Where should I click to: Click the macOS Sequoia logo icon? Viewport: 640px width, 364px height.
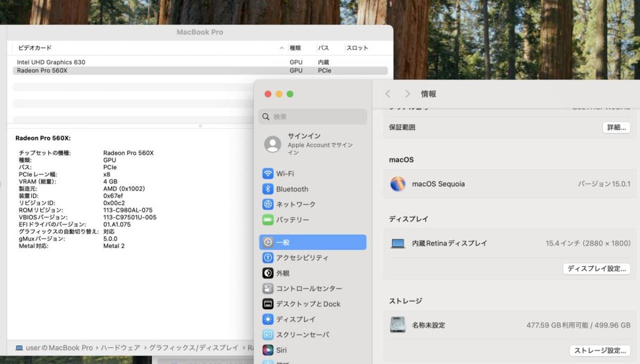(x=398, y=184)
